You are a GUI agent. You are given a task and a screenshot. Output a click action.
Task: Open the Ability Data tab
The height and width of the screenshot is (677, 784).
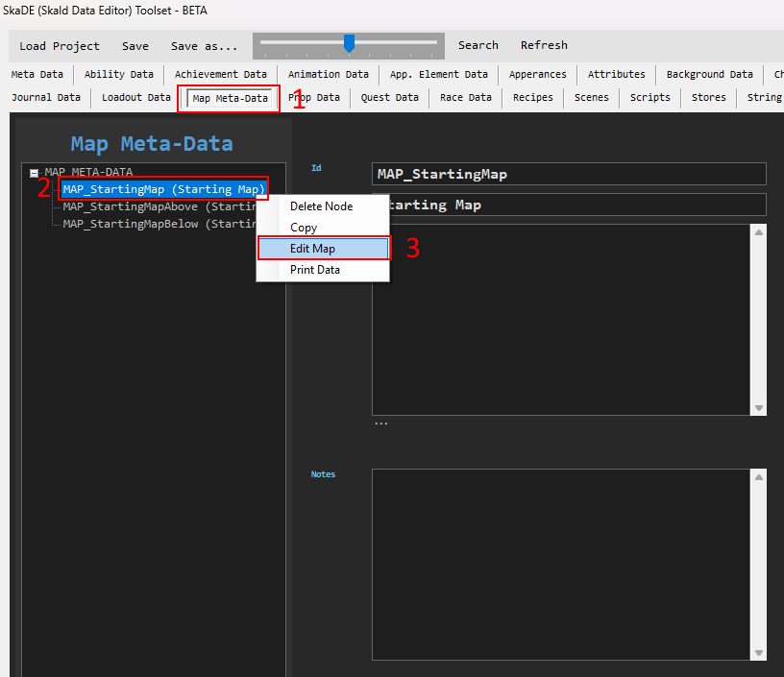(118, 75)
